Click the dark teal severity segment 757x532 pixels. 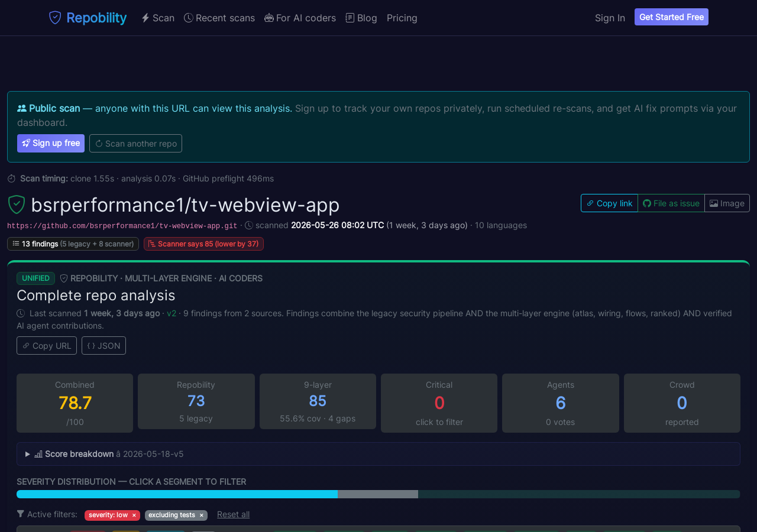579,494
